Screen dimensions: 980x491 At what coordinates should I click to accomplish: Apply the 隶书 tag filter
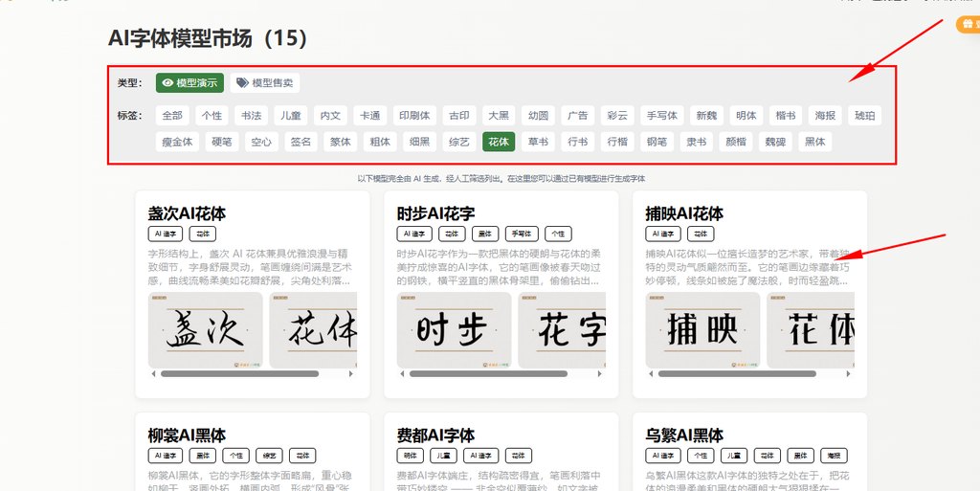pyautogui.click(x=697, y=142)
